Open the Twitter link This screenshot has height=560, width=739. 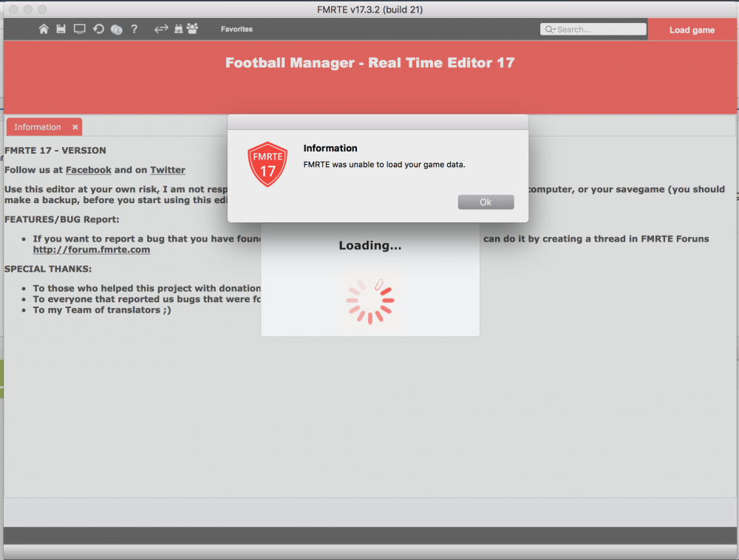(168, 170)
